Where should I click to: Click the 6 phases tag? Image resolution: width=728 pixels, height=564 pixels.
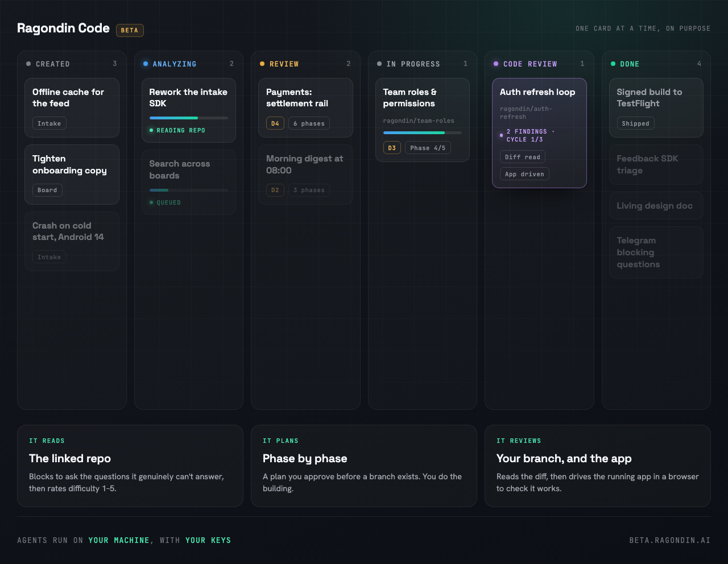coord(309,123)
